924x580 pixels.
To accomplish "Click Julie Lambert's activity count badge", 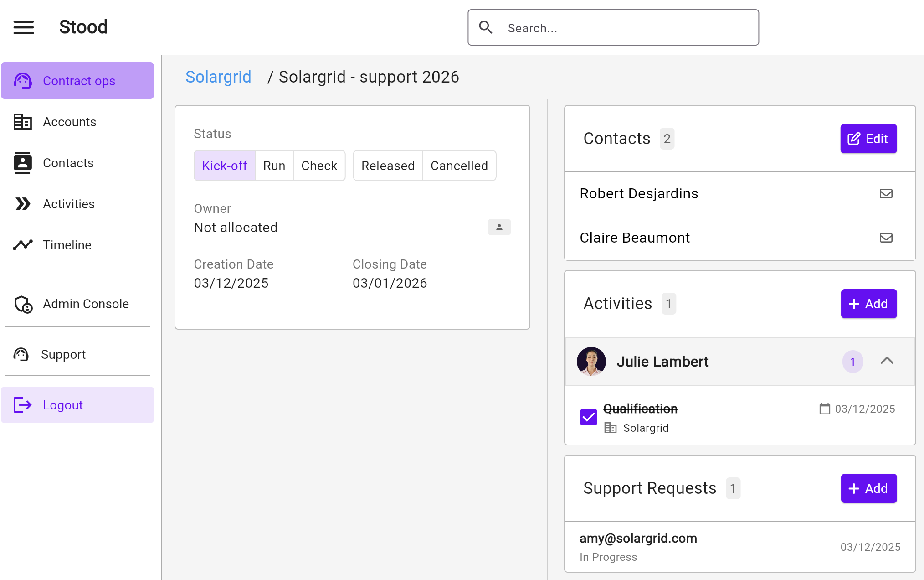I will (852, 362).
